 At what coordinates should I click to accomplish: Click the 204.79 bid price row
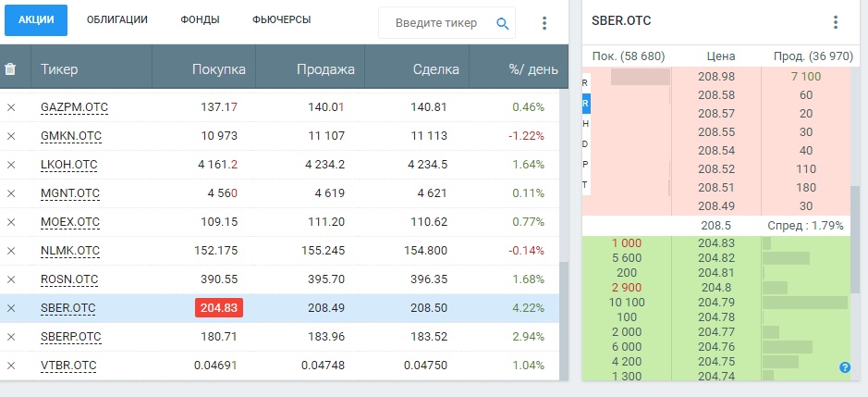[x=716, y=303]
